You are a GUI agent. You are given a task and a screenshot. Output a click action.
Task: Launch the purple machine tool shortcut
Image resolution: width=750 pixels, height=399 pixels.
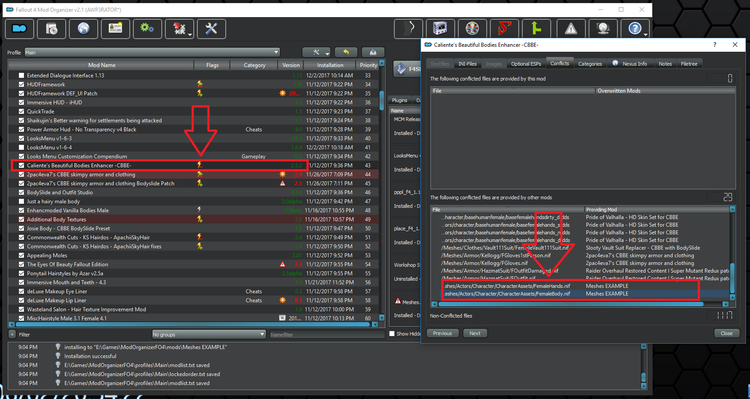point(440,29)
